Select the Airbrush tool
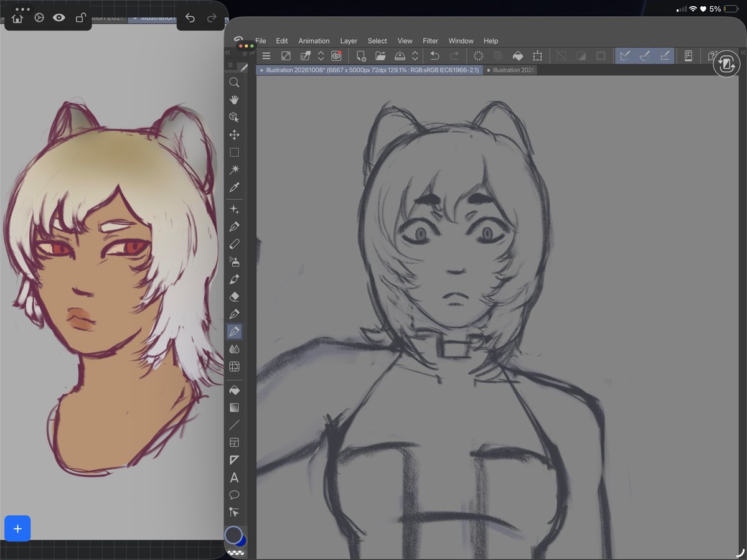This screenshot has height=560, width=747. (x=234, y=261)
